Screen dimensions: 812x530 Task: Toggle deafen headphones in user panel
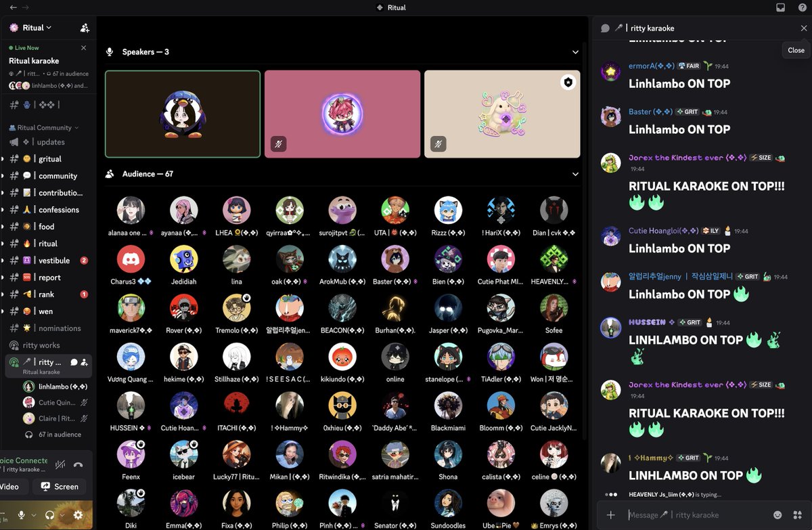49,515
